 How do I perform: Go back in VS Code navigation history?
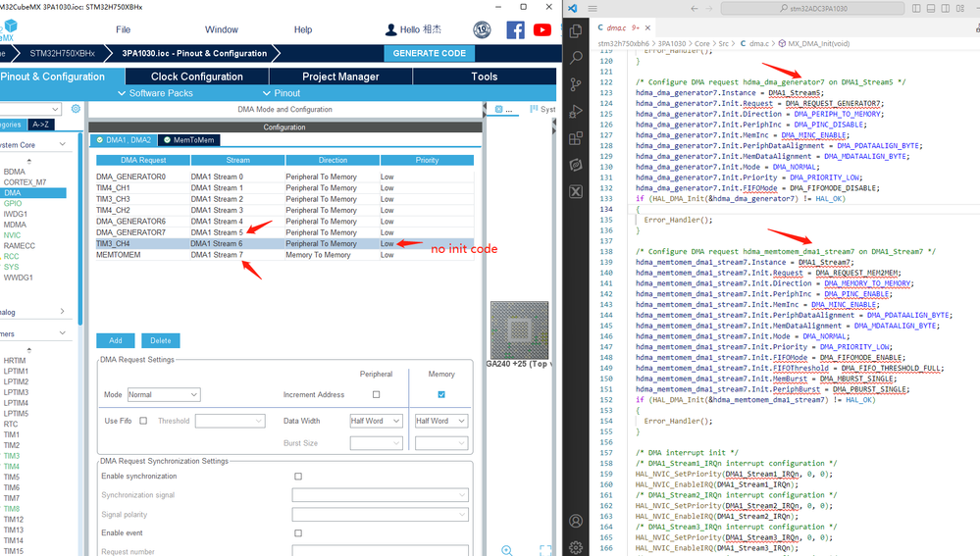[695, 8]
